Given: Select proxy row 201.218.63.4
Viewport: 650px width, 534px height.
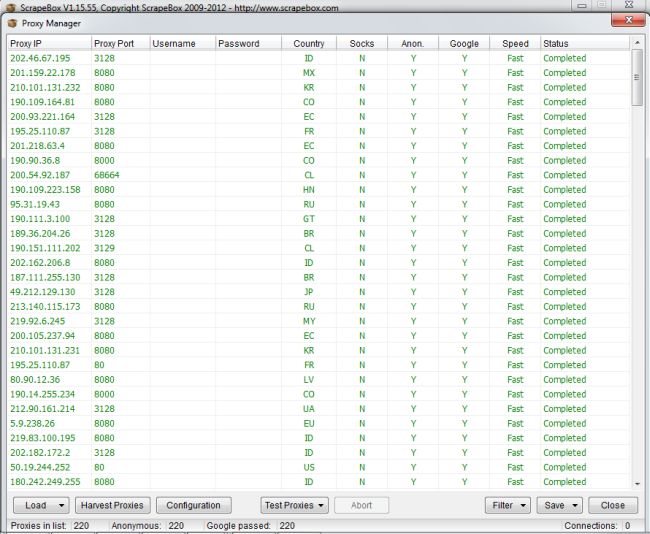Looking at the screenshot, I should [x=319, y=146].
